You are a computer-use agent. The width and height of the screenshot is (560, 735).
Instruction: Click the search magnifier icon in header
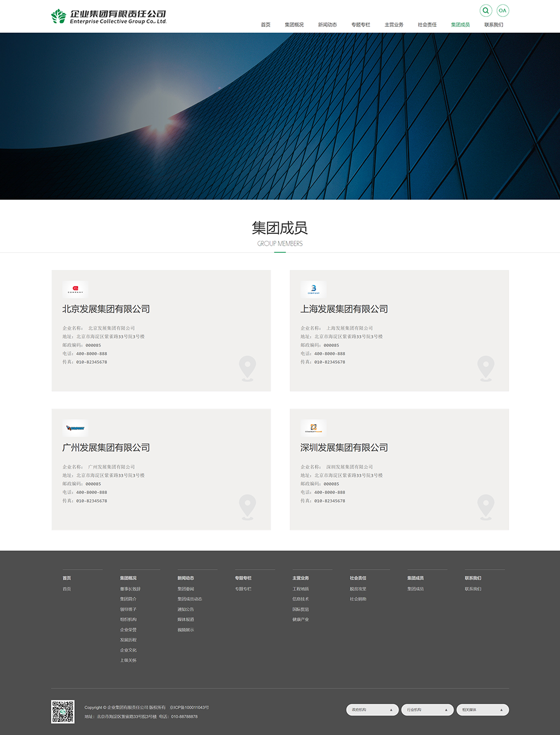click(486, 10)
